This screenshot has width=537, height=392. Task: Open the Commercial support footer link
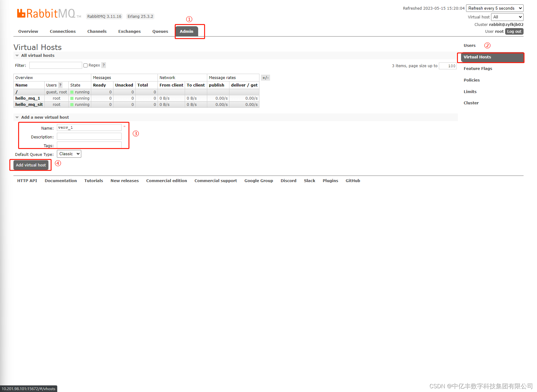pos(216,181)
